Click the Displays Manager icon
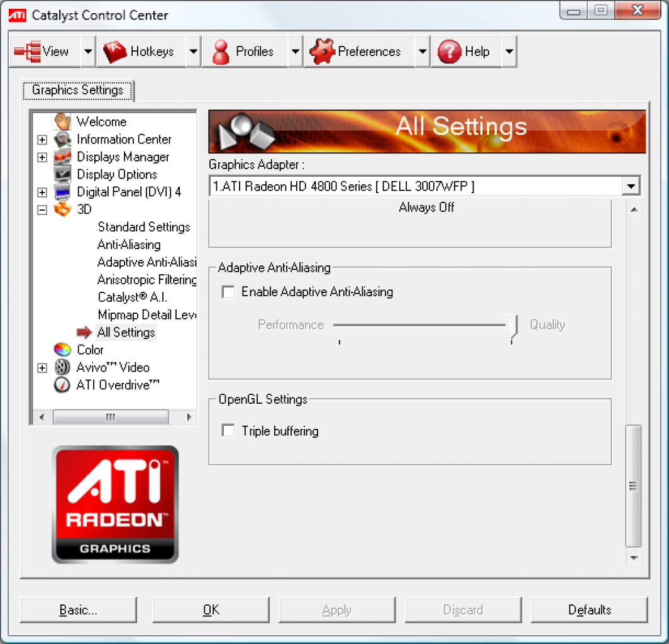 62,157
